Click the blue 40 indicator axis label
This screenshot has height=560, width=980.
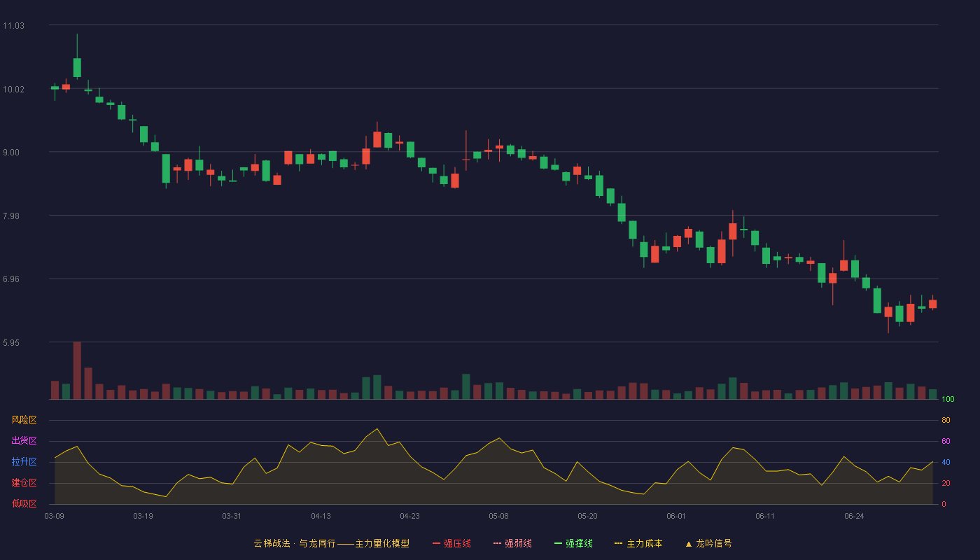(946, 462)
